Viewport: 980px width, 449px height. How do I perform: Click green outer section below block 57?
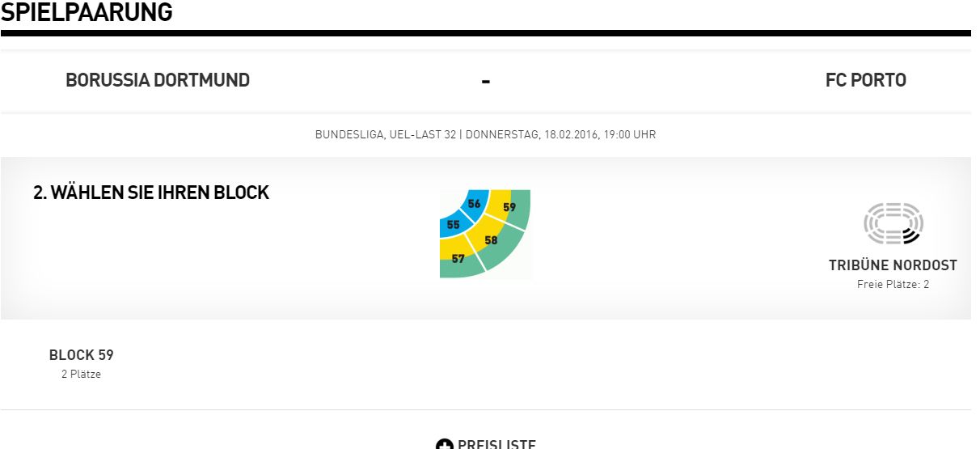tap(461, 270)
